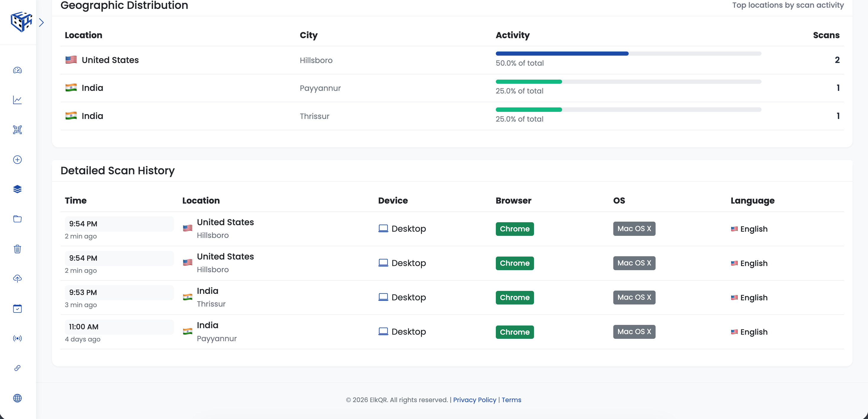868x419 pixels.
Task: Open the Privacy Policy link
Action: point(475,400)
